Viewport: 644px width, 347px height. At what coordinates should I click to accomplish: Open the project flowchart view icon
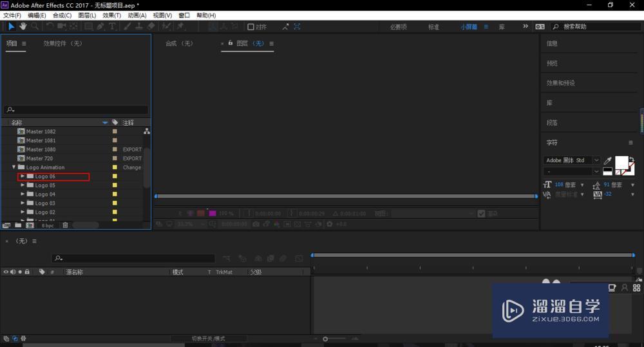[147, 131]
